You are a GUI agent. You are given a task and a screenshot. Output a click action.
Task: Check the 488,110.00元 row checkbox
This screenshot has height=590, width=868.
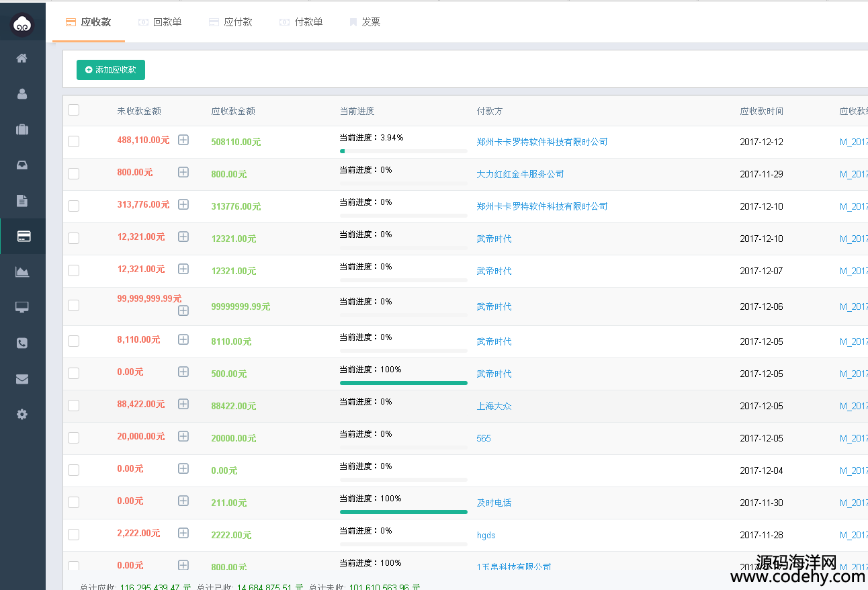74,141
